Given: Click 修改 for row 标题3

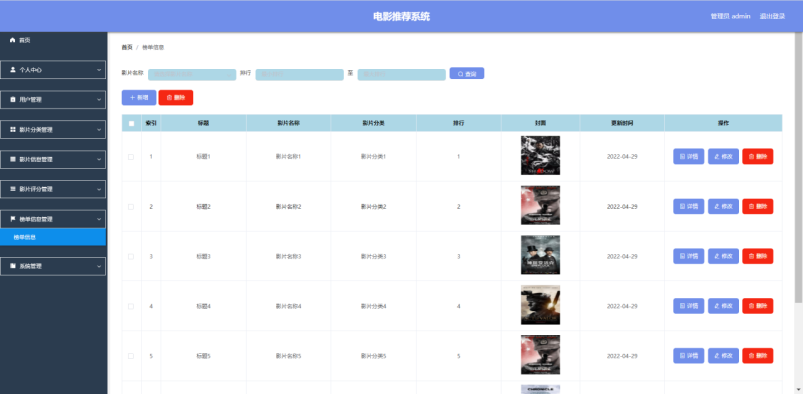Looking at the screenshot, I should click(x=723, y=256).
